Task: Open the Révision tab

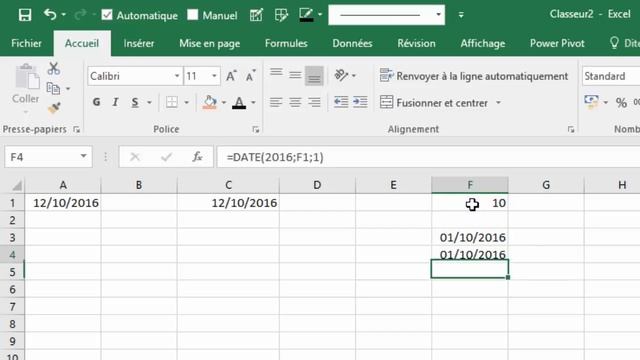Action: [416, 43]
